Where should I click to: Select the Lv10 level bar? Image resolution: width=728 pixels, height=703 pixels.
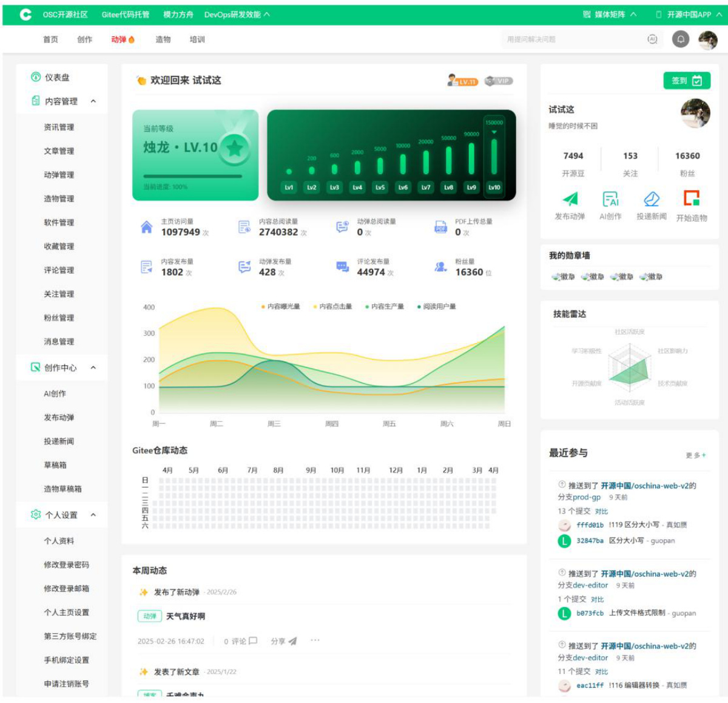click(x=494, y=156)
